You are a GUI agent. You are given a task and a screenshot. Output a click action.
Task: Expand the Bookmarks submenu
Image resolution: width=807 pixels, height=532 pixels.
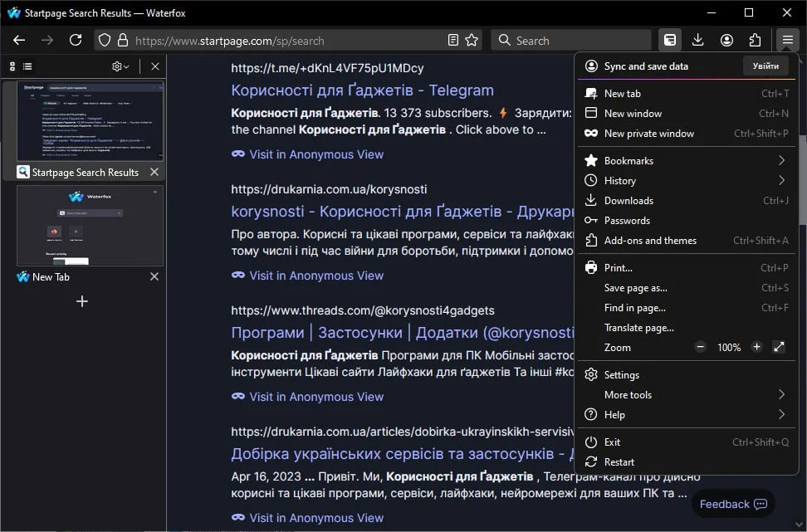(x=687, y=160)
